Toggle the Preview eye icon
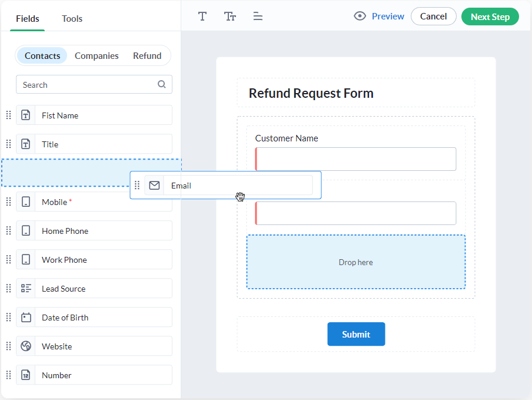532x400 pixels. (x=360, y=16)
